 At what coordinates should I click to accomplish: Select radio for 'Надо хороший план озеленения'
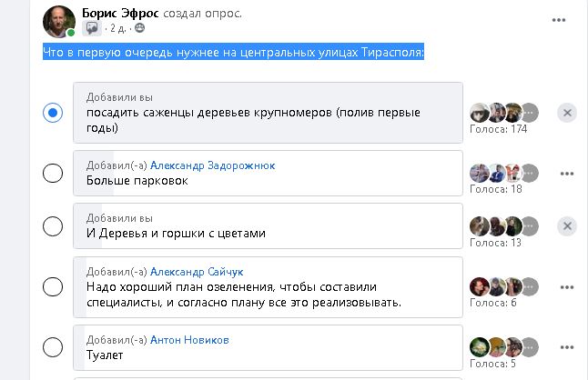pos(53,286)
